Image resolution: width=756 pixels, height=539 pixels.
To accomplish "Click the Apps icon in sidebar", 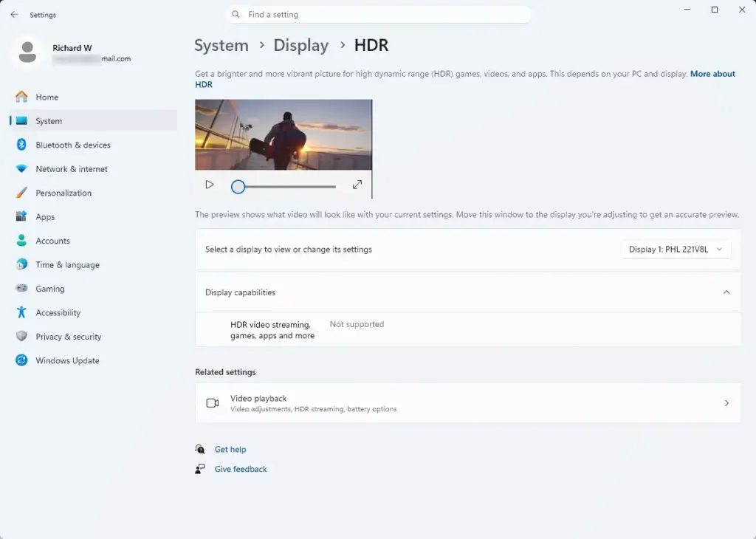I will [21, 216].
